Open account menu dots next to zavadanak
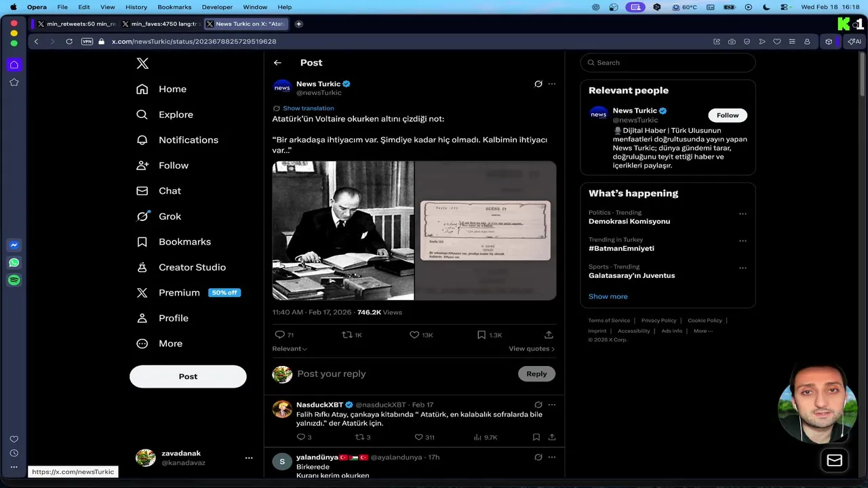This screenshot has height=488, width=868. [x=249, y=458]
